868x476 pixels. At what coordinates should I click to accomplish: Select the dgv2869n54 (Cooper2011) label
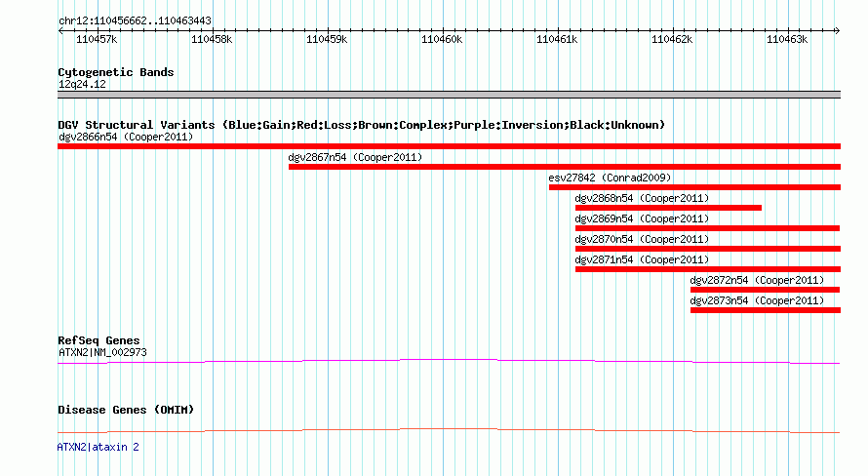tap(642, 218)
